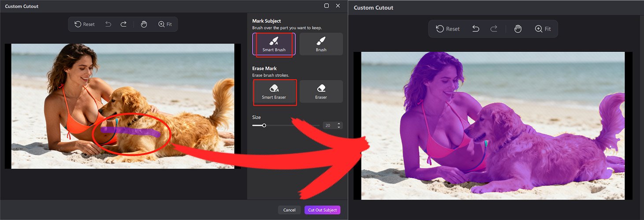Click the Undo arrow in the masked result window

pyautogui.click(x=476, y=29)
